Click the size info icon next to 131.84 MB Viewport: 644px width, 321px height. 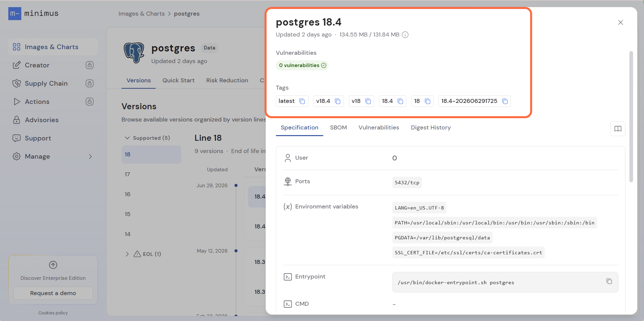click(x=405, y=35)
